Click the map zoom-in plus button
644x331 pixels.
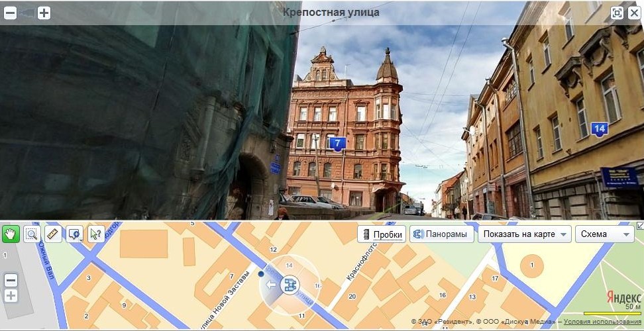(x=11, y=295)
